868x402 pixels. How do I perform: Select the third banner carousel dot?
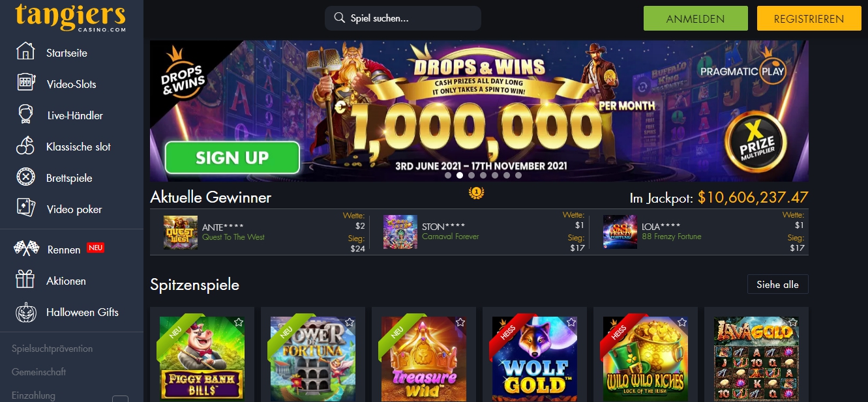click(471, 175)
